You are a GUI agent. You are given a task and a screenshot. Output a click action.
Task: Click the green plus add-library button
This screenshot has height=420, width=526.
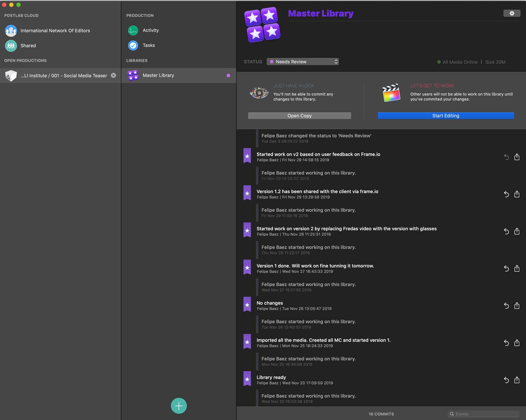point(179,406)
